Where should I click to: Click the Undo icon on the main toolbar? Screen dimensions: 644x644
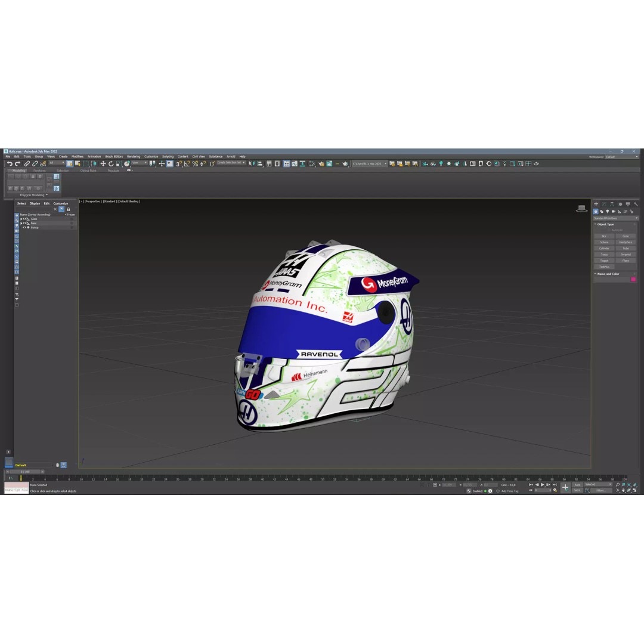(x=10, y=162)
